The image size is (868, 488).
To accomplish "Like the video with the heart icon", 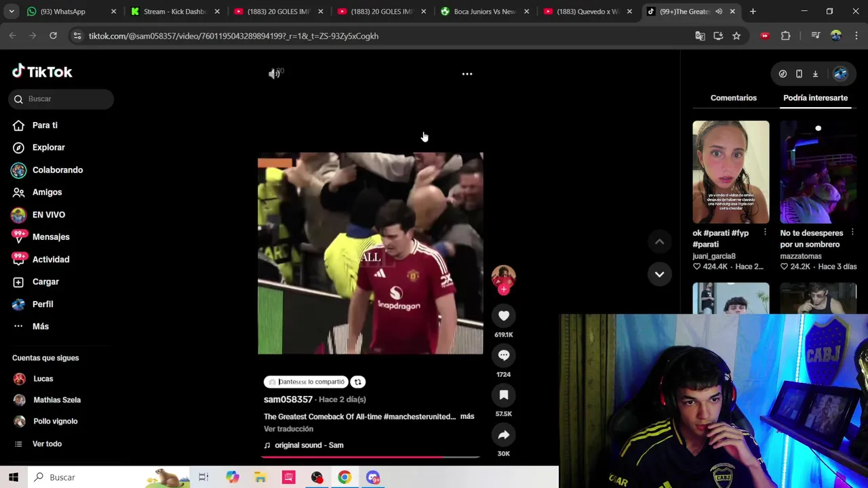I will pos(504,316).
